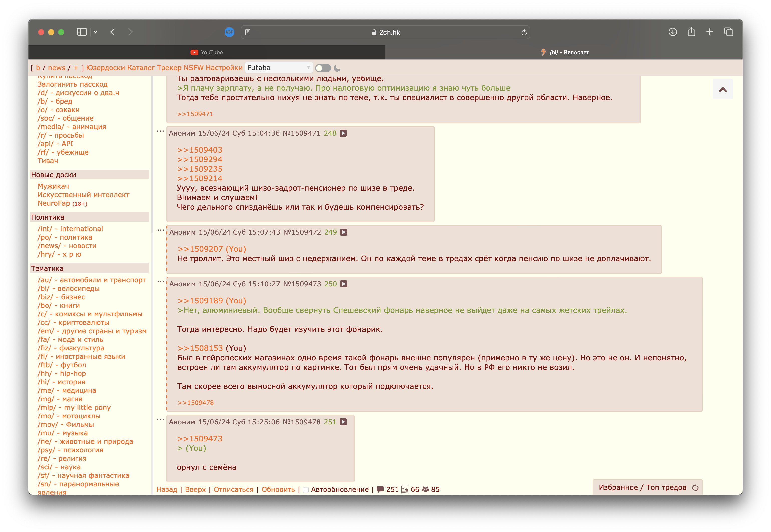
Task: Click the reload page icon in address bar
Action: (x=524, y=32)
